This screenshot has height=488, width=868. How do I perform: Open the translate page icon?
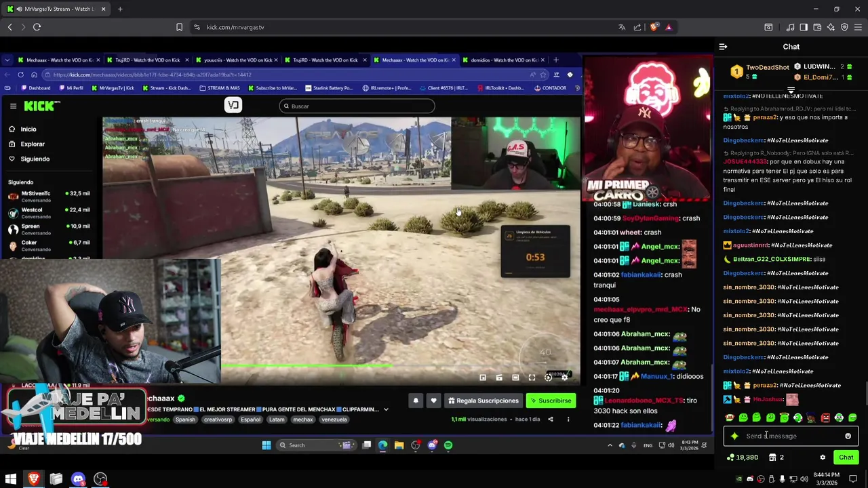[x=622, y=27]
